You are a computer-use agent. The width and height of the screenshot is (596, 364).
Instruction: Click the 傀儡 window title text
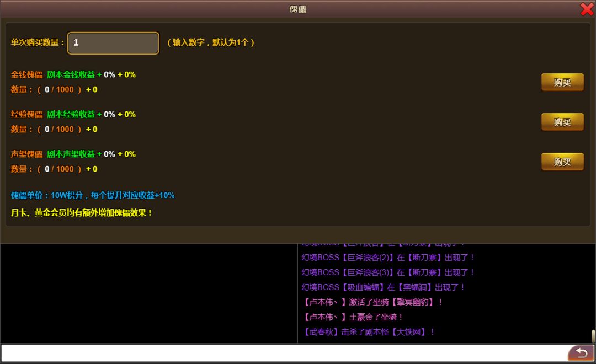click(x=298, y=9)
